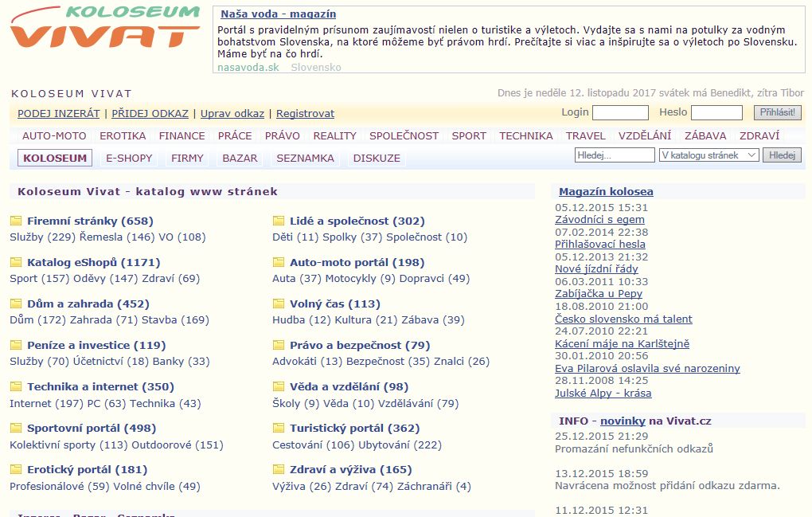
Task: Switch to the E-SHOPY tab
Action: click(129, 159)
